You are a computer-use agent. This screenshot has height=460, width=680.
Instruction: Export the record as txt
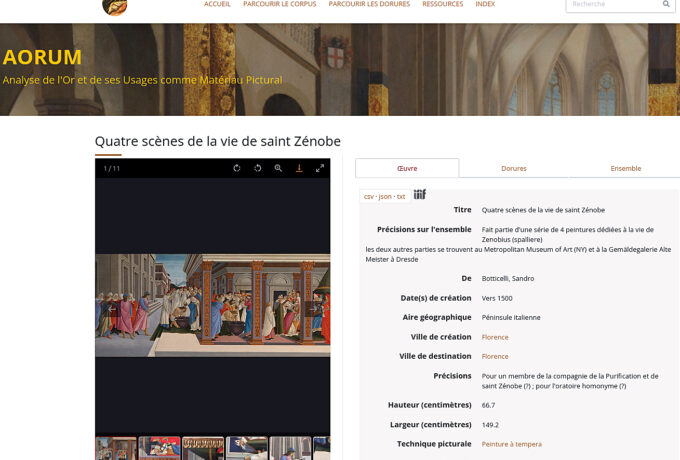tap(401, 196)
